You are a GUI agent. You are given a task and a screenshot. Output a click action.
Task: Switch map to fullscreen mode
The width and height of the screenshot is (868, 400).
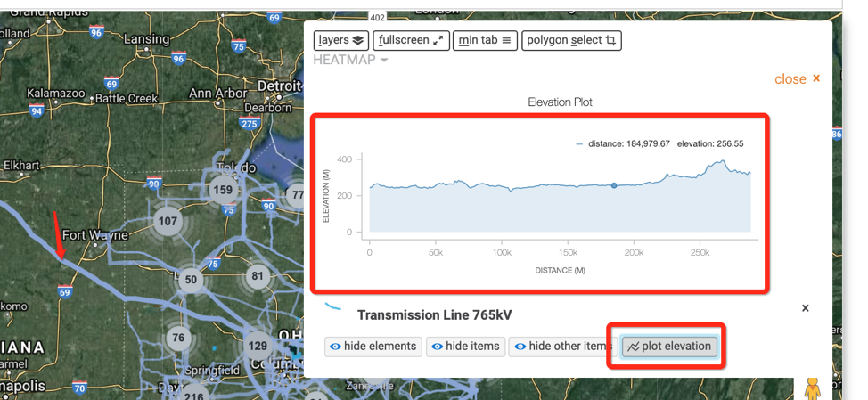(411, 40)
